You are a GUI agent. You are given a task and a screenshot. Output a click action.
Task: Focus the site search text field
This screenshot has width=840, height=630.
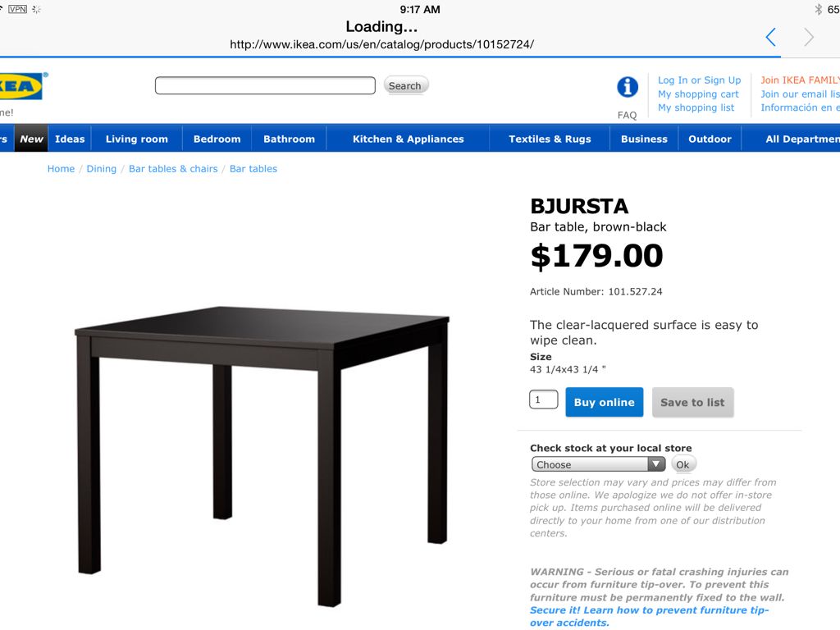265,85
